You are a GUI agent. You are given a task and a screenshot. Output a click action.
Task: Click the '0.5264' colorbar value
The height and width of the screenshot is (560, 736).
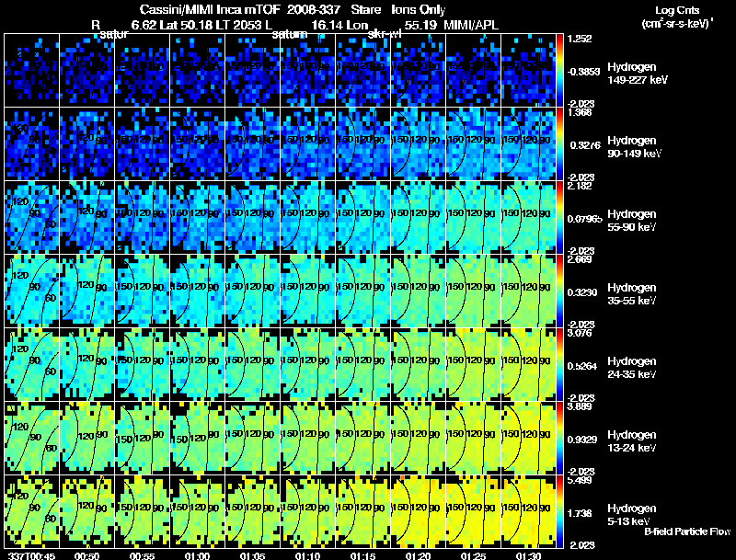tap(582, 366)
